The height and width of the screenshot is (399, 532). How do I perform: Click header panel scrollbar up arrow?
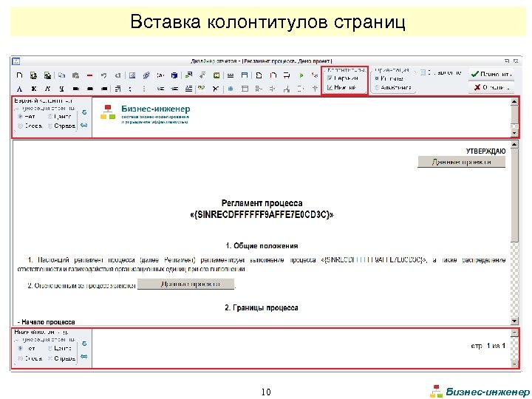click(x=514, y=101)
